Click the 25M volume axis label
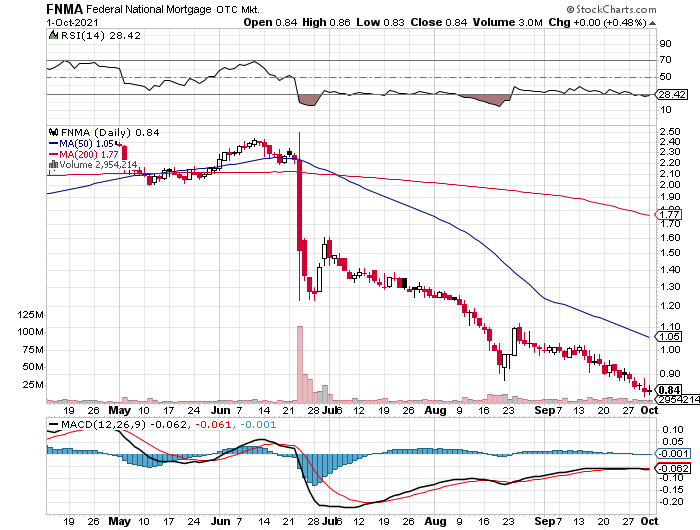The height and width of the screenshot is (530, 700). (33, 384)
